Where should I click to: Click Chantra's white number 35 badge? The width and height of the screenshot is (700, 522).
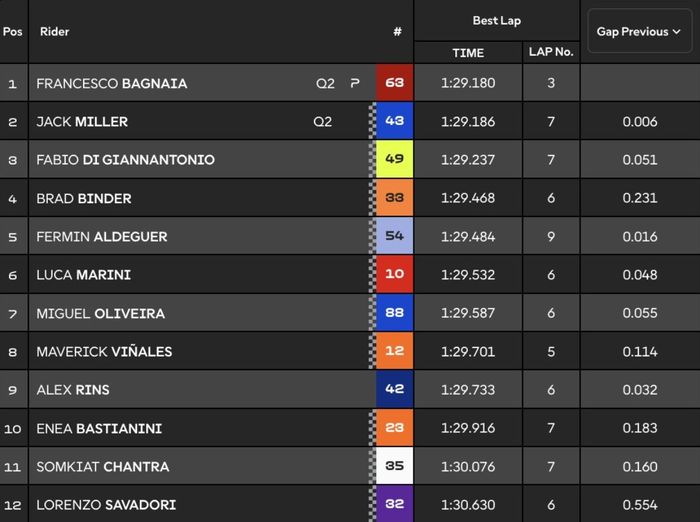394,466
